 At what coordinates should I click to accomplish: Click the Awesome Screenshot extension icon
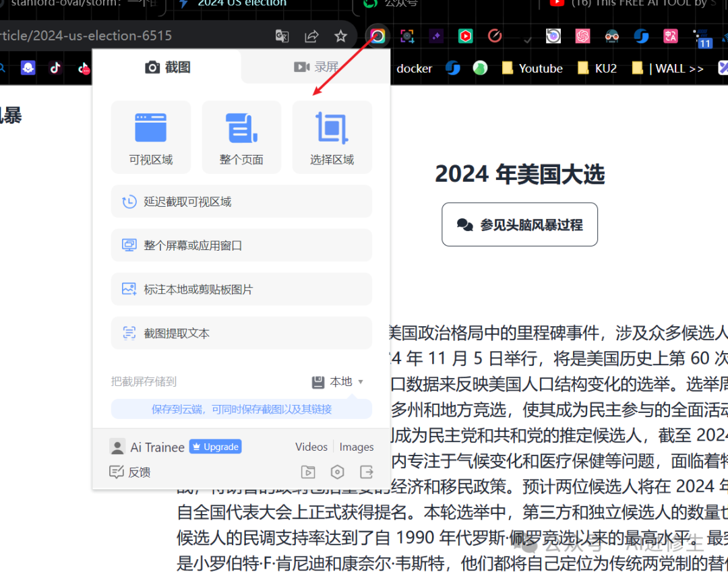377,36
